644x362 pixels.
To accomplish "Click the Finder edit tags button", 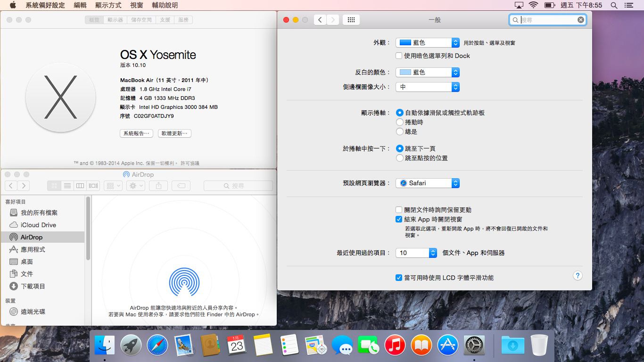I will (x=182, y=186).
